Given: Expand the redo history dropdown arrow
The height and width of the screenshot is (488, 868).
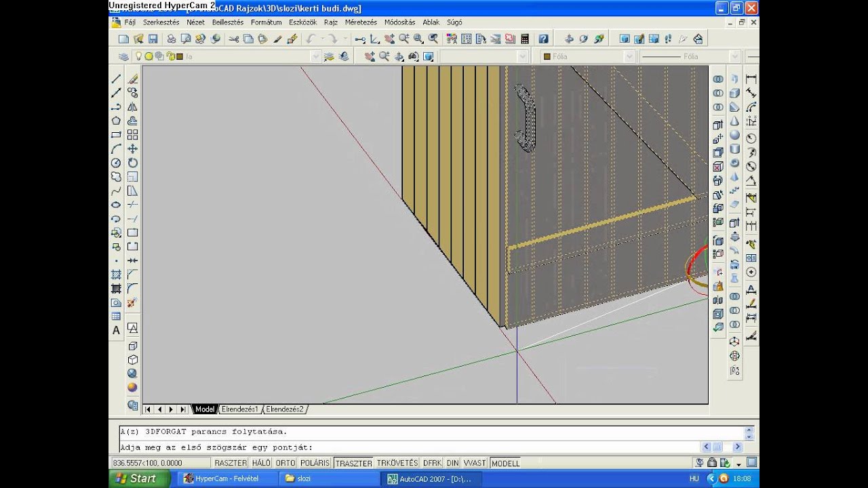Looking at the screenshot, I should click(345, 39).
